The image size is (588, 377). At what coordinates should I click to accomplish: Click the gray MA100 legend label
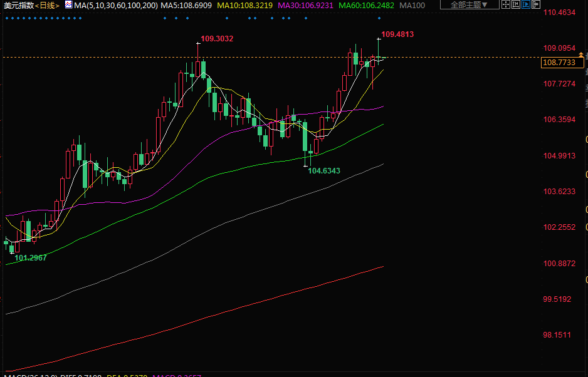click(412, 6)
